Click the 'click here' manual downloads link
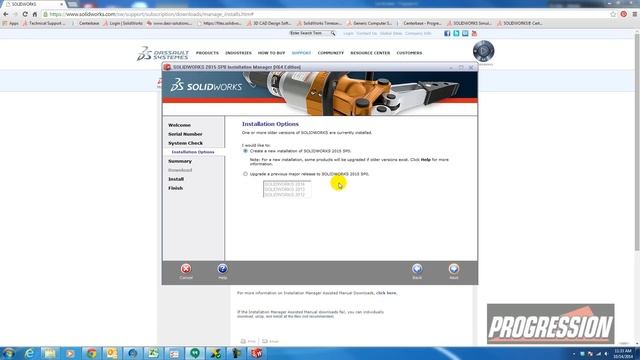 pyautogui.click(x=386, y=293)
